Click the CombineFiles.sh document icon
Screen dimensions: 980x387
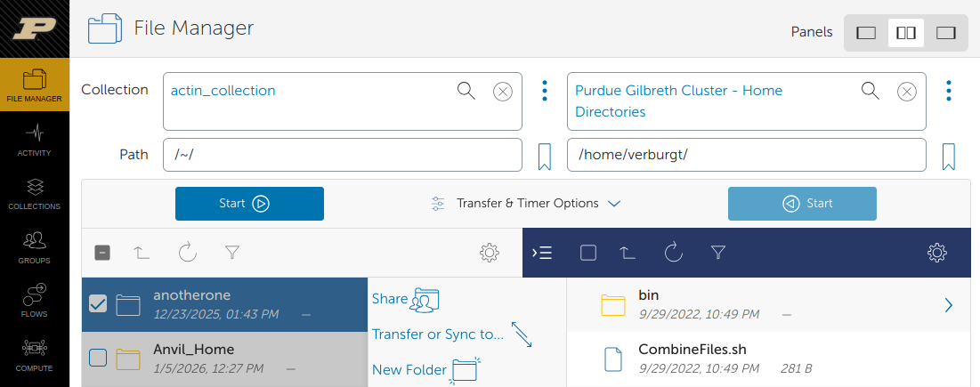coord(614,359)
